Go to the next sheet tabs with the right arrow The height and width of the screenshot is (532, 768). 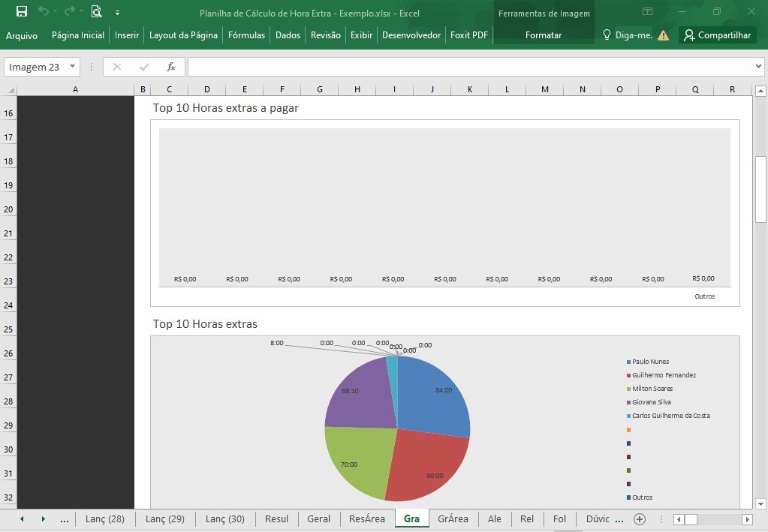click(x=43, y=518)
